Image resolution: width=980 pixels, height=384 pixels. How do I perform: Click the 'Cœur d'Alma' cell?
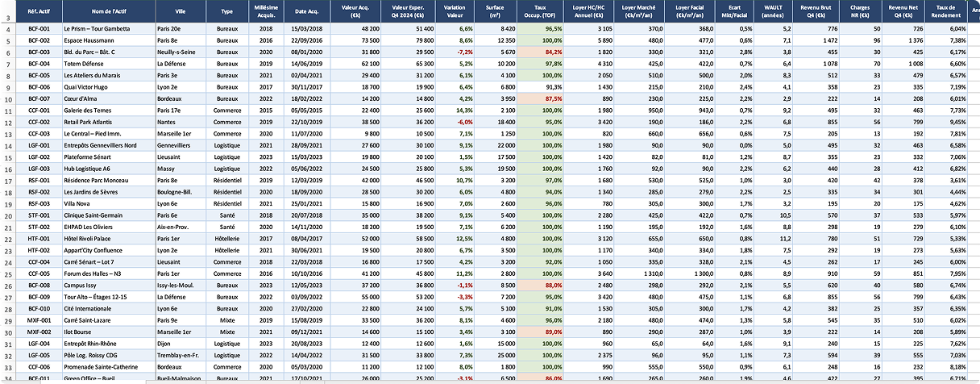click(x=108, y=98)
